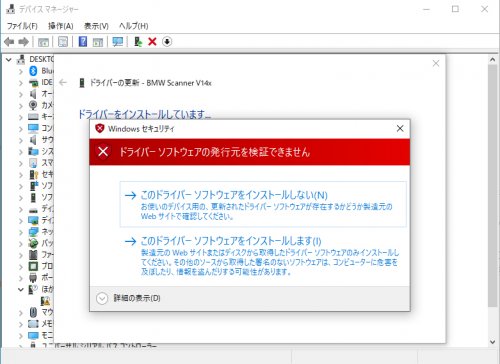
Task: Click the Forward arrow in Device Manager toolbar
Action: tap(23, 42)
